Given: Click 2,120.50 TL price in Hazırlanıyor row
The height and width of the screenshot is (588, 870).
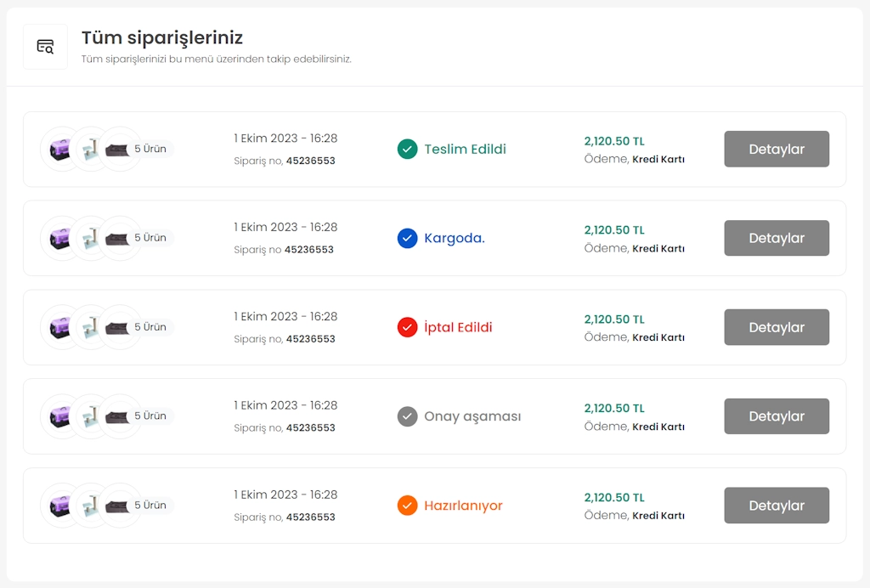Looking at the screenshot, I should [x=614, y=497].
